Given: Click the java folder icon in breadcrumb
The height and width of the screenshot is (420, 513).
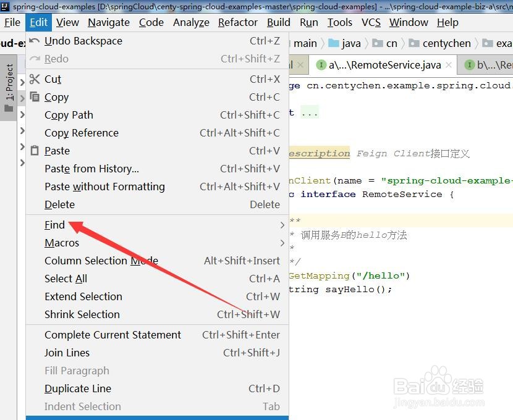Looking at the screenshot, I should point(333,43).
